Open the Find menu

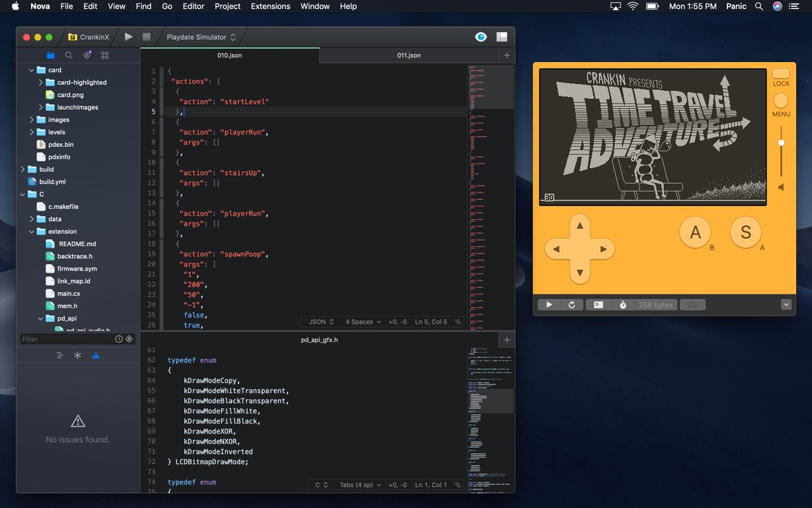pos(143,6)
